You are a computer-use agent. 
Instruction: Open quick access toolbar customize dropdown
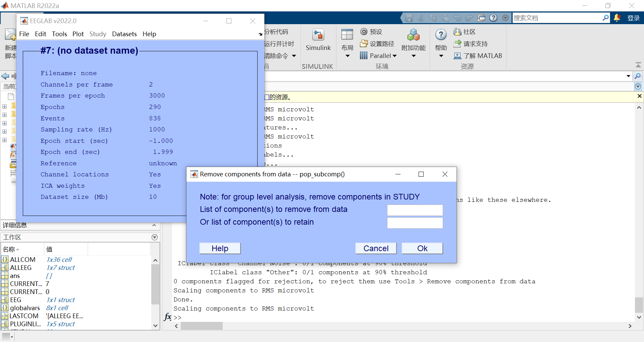coord(505,18)
